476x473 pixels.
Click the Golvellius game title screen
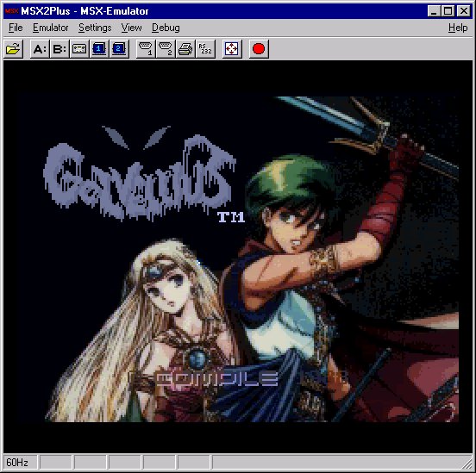238,257
